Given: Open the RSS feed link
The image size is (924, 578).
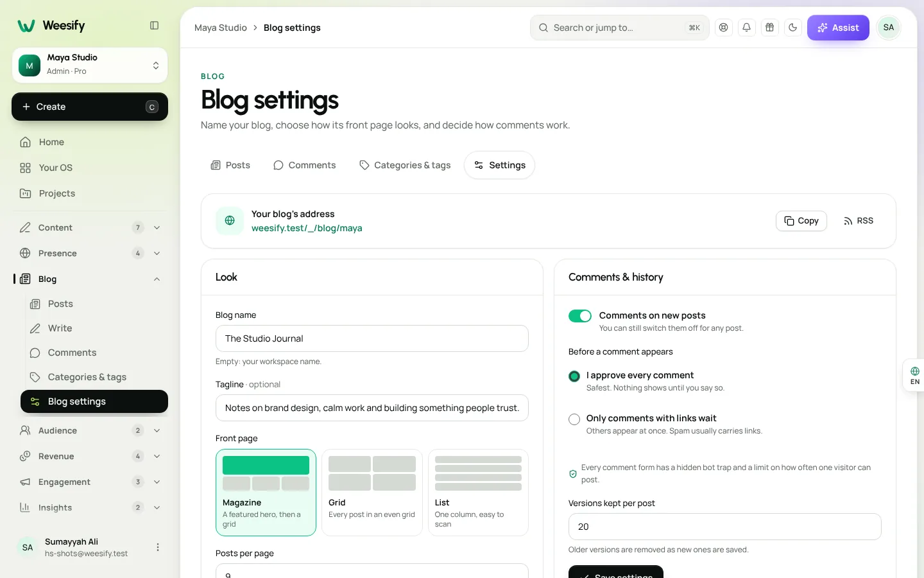Looking at the screenshot, I should point(859,221).
